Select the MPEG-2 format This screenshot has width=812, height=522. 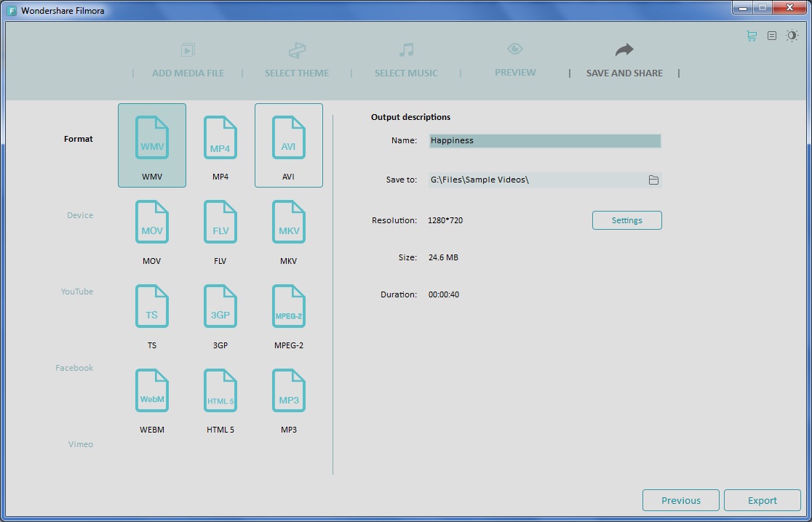coord(288,305)
